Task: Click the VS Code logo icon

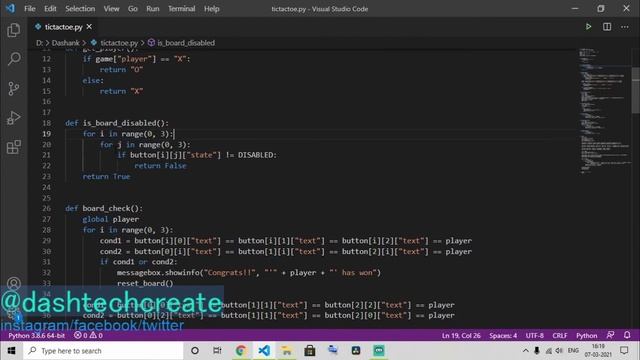Action: (10, 8)
